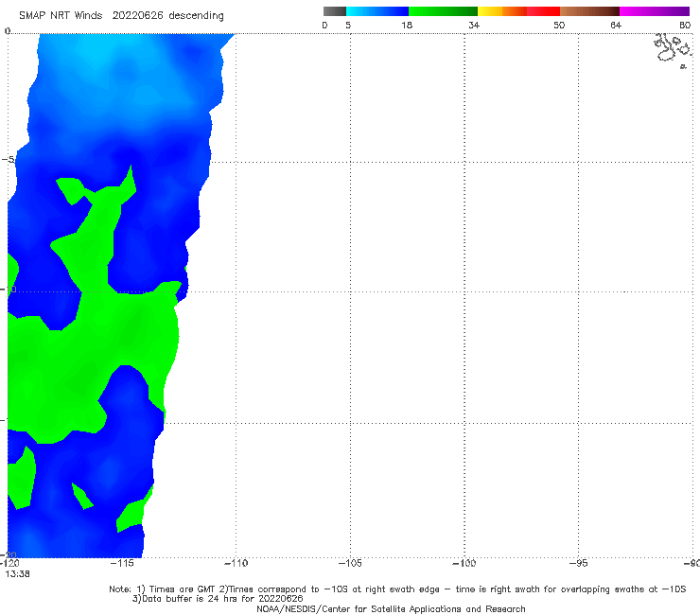Click the red segment of the color bar
Viewport: 700px width, 615px height.
click(543, 11)
